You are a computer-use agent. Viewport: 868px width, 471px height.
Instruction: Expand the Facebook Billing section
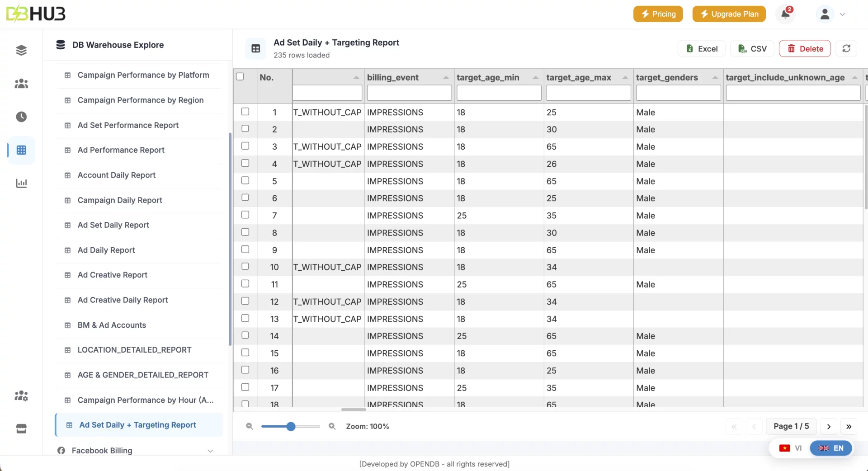(210, 451)
